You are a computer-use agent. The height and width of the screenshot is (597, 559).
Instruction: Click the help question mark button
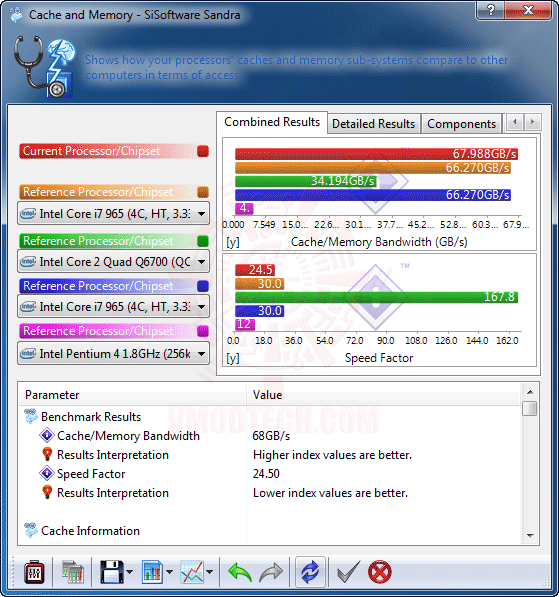point(490,10)
